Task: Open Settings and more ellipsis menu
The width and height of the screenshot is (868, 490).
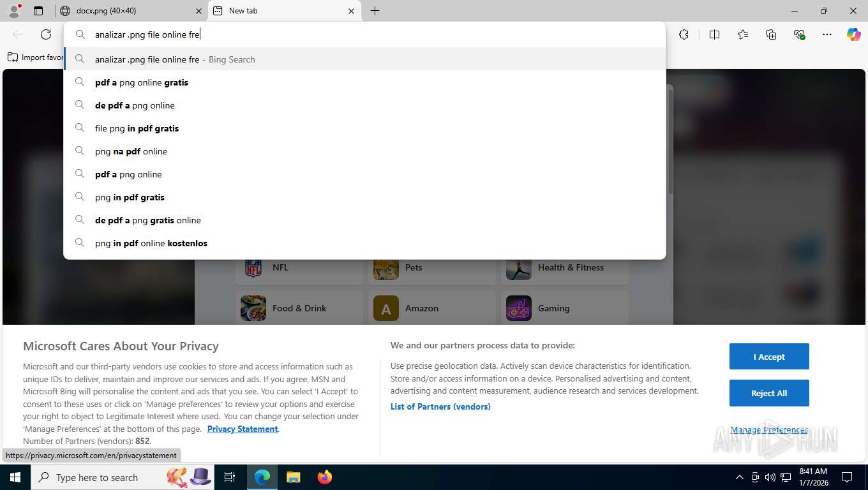Action: (x=827, y=34)
